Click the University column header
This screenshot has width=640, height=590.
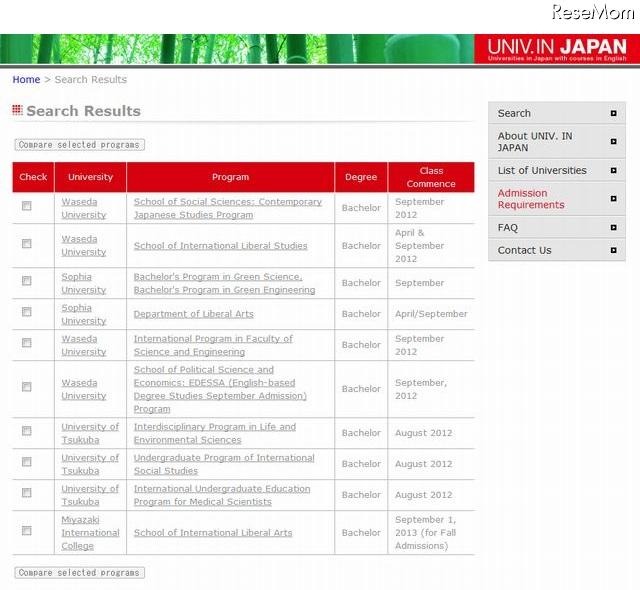(x=90, y=177)
